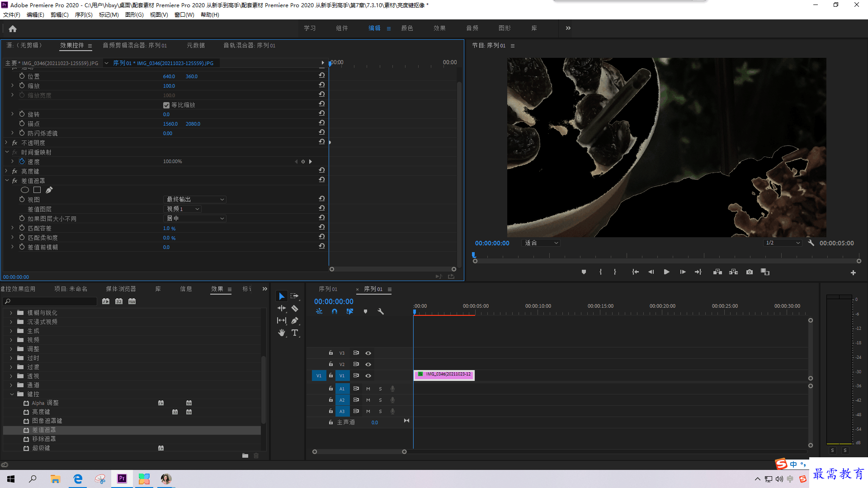Reset the 匹配容差 parameter
This screenshot has height=488, width=868.
(x=321, y=227)
